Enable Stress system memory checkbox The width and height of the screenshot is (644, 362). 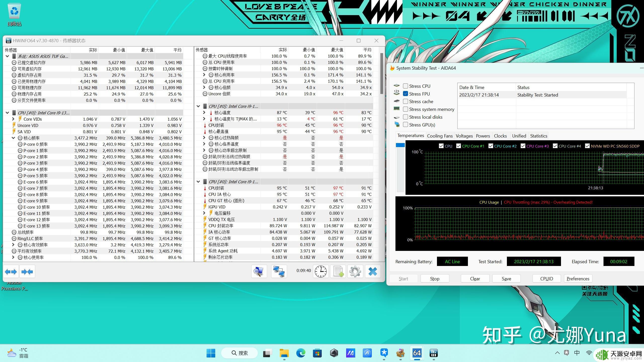tap(405, 109)
